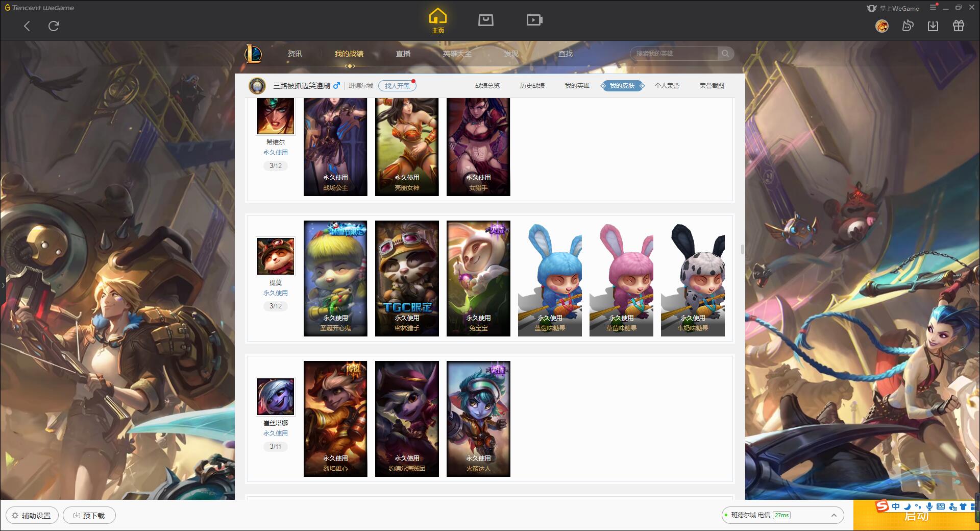
Task: Toggle Sogou 中 Chinese input mode
Action: click(896, 506)
